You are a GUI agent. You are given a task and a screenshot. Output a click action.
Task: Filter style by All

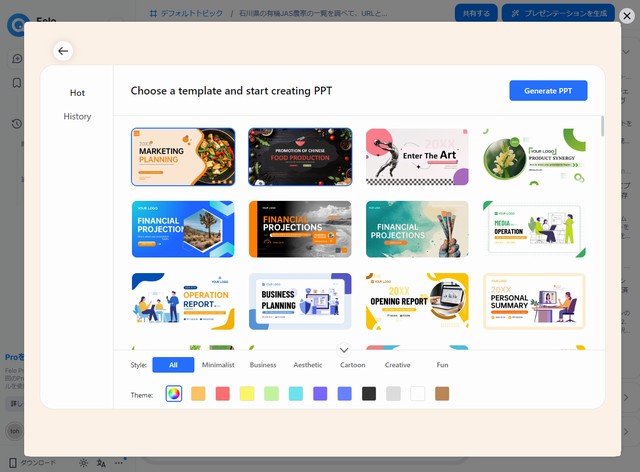tap(173, 365)
